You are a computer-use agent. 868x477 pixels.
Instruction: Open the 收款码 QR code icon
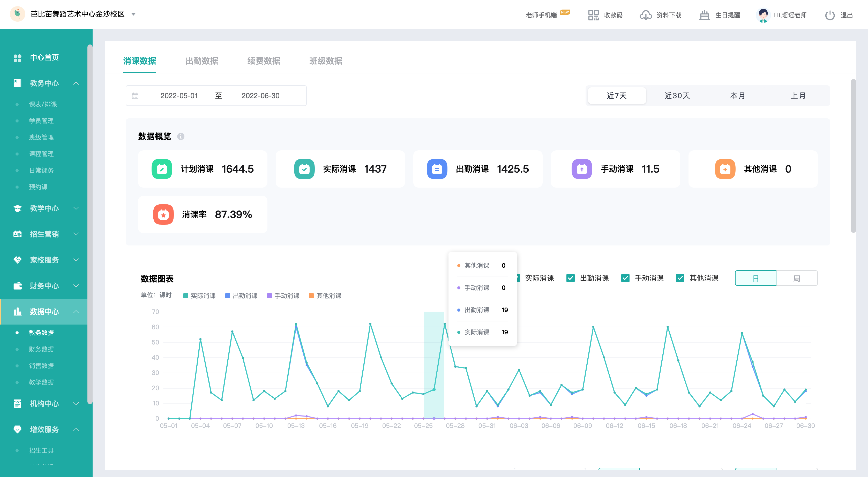click(x=593, y=15)
